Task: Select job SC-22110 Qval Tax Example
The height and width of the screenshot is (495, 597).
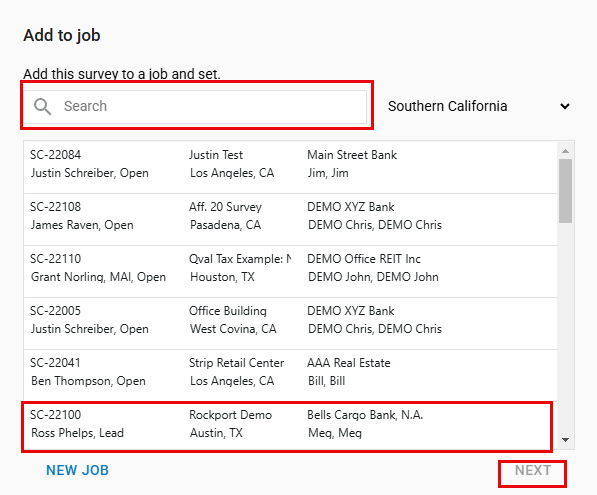Action: click(291, 271)
